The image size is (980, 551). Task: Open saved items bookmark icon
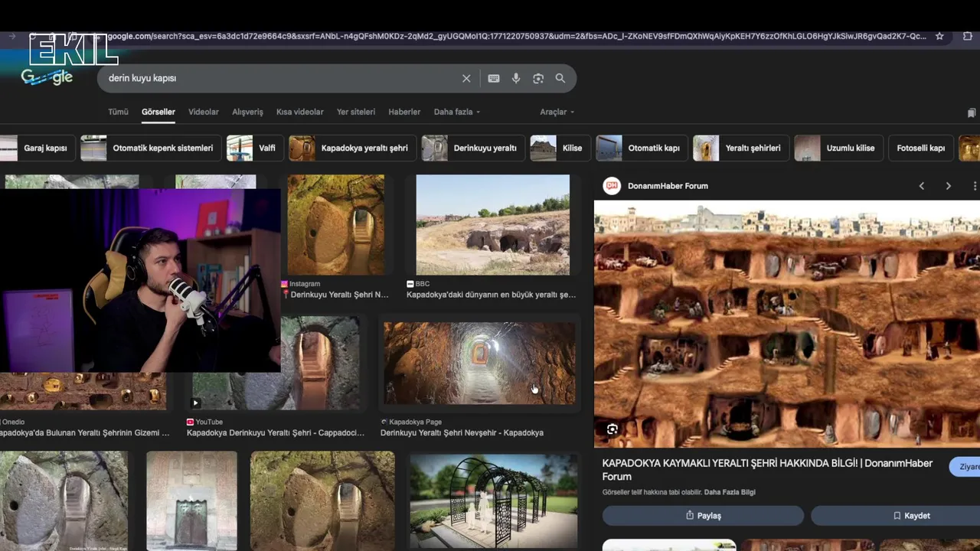click(972, 112)
